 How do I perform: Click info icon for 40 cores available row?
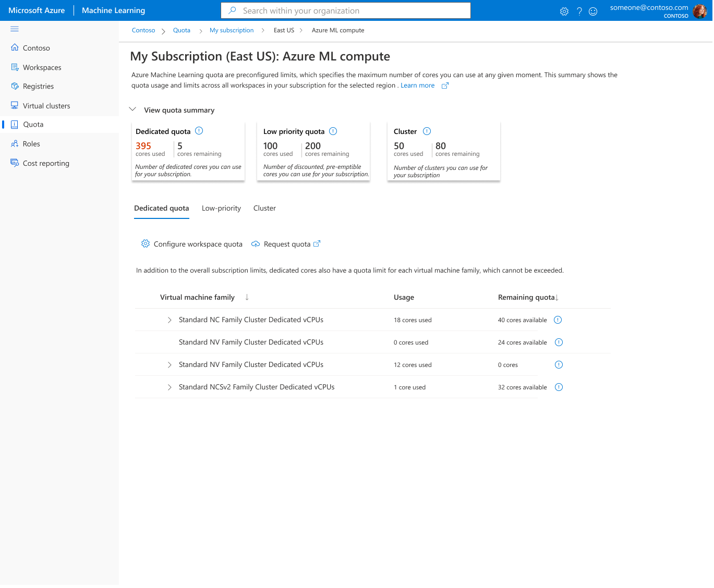click(558, 320)
